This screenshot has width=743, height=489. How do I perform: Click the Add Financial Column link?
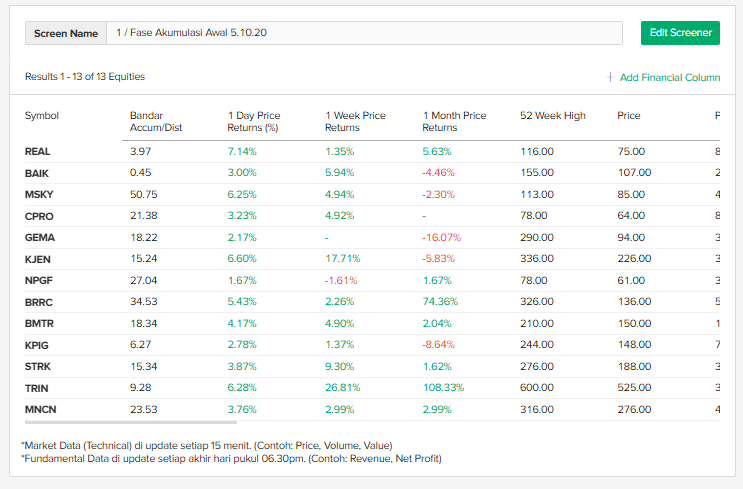669,77
